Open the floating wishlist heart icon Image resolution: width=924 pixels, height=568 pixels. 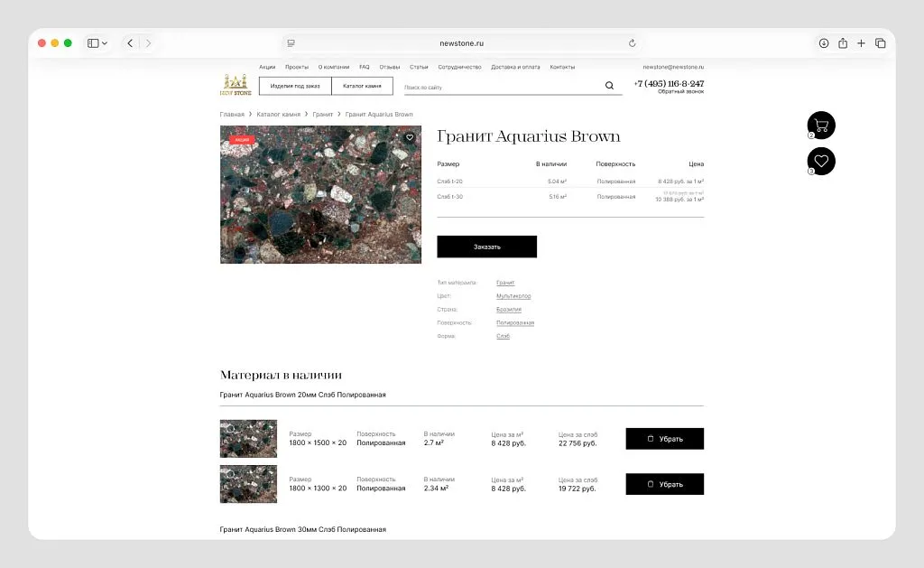click(821, 161)
